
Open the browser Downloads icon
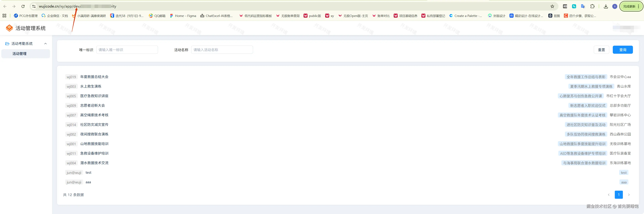pyautogui.click(x=606, y=7)
